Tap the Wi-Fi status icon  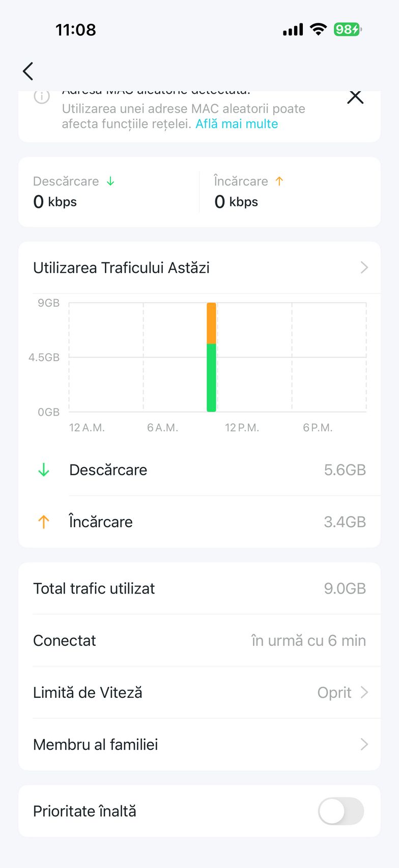(x=319, y=30)
